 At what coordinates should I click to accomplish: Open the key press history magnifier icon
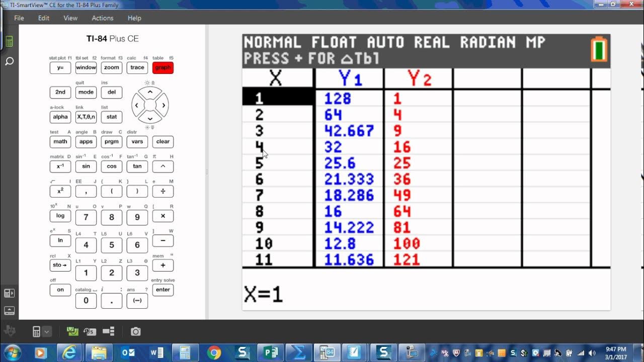(9, 61)
